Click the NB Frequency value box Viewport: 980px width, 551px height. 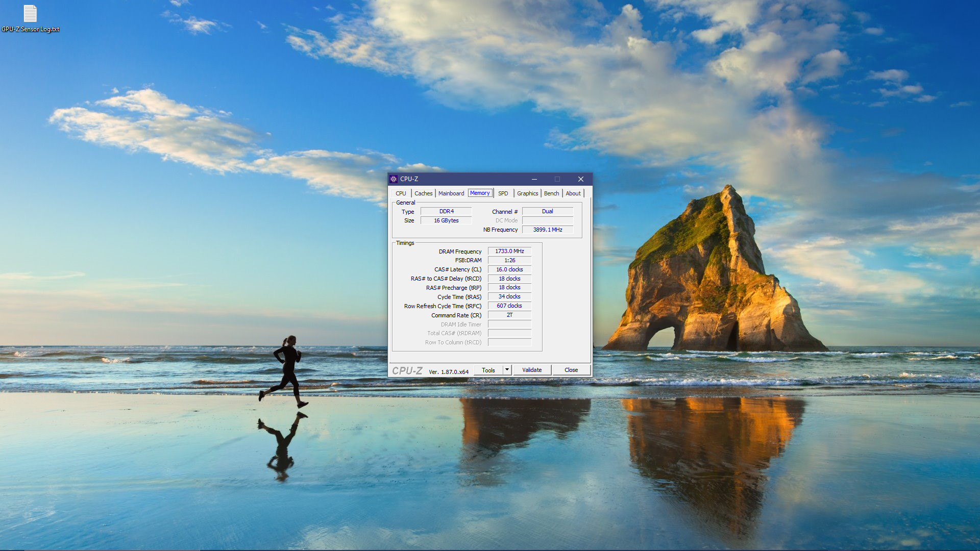pyautogui.click(x=547, y=230)
